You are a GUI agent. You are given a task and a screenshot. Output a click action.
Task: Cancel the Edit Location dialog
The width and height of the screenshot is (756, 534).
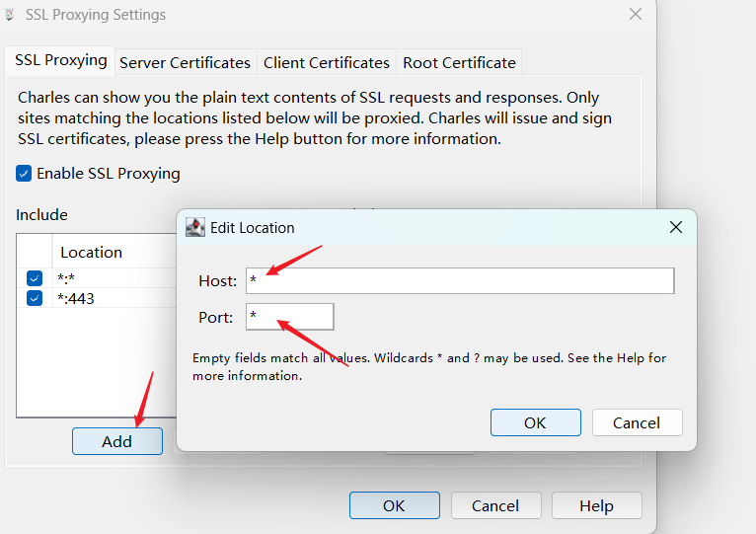(x=637, y=422)
